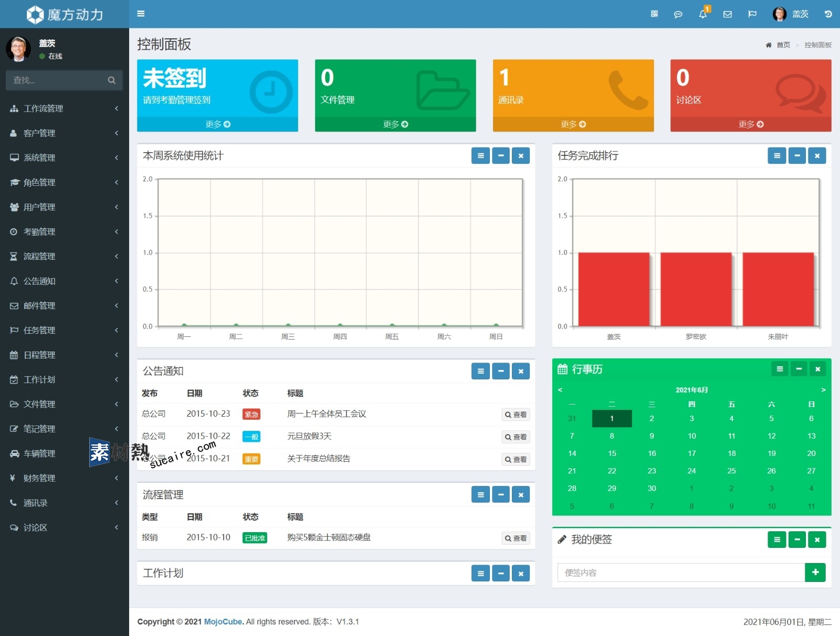
Task: View the 元旦放假3天 announcement with 查看
Action: 516,437
